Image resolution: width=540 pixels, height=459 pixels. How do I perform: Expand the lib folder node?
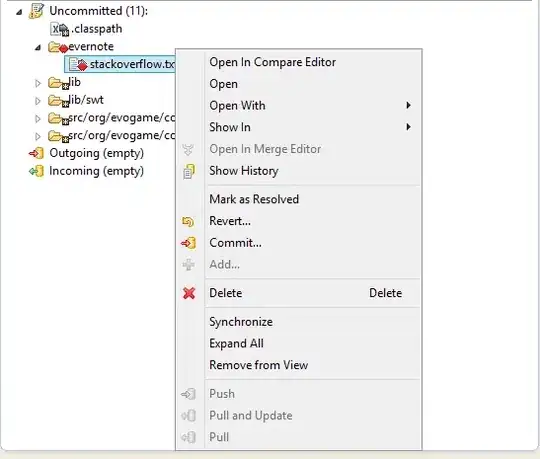tap(38, 83)
